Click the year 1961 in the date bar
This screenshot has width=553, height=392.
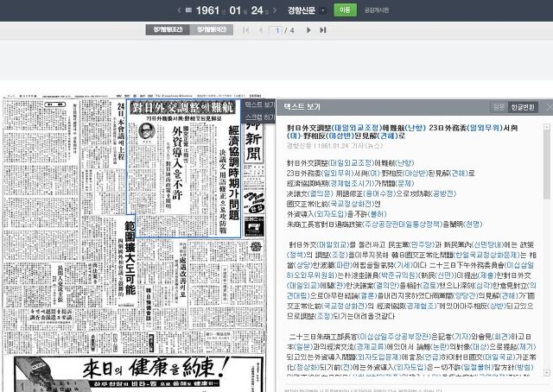click(207, 10)
